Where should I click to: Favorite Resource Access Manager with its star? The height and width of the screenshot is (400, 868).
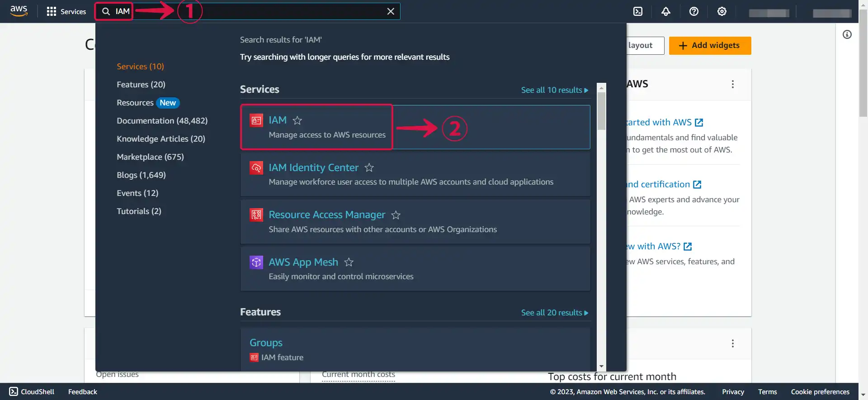[x=396, y=215]
